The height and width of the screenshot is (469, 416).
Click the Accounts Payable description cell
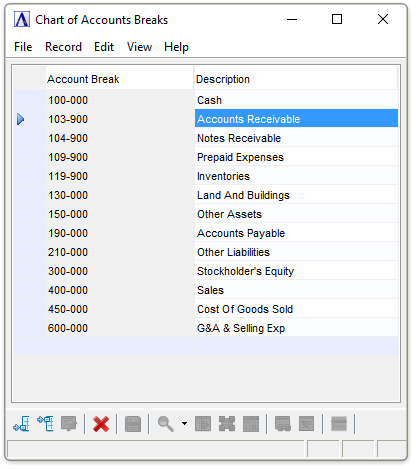[x=296, y=233]
